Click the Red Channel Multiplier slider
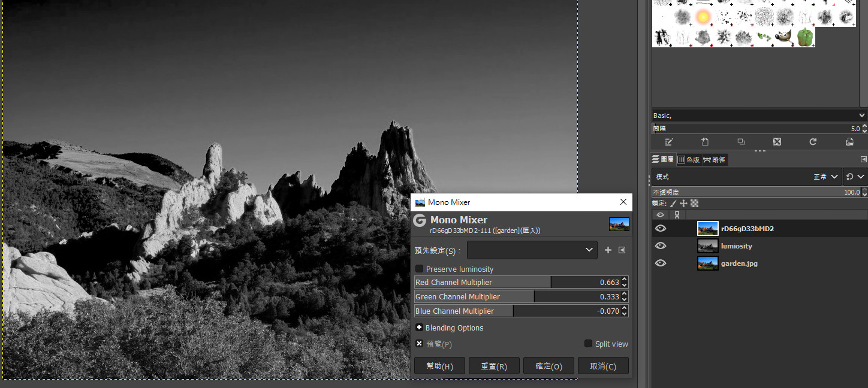 [x=516, y=282]
